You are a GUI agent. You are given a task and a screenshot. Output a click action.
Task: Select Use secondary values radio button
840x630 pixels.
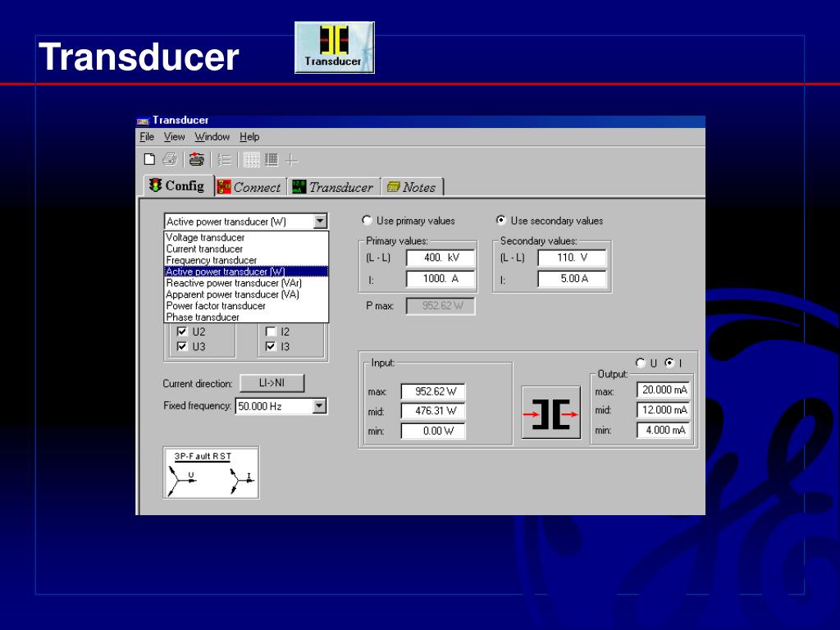tap(501, 220)
